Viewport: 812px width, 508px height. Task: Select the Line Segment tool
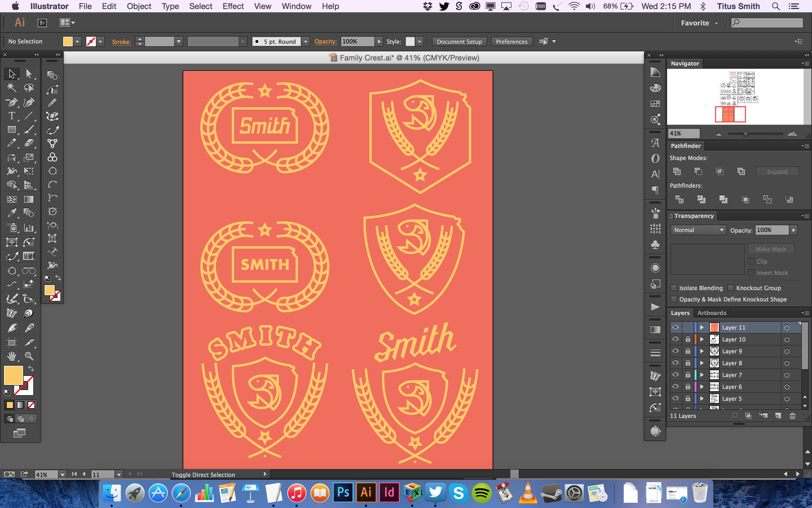(29, 116)
